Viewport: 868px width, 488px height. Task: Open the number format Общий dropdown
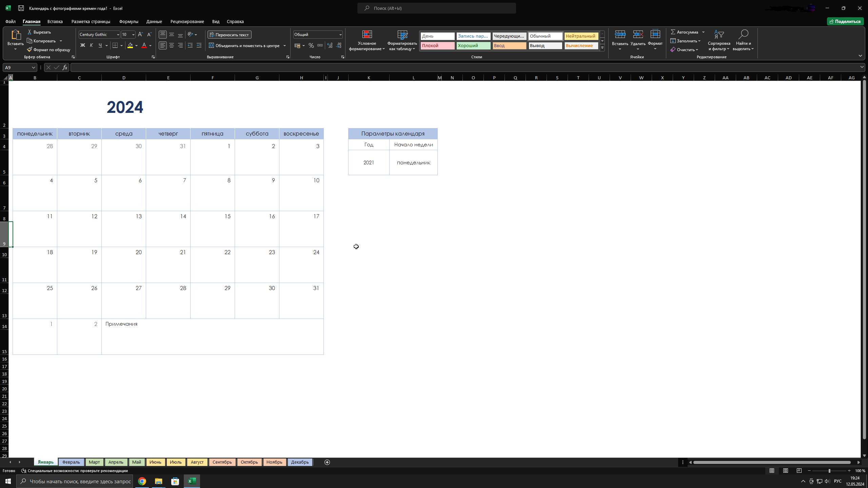(x=340, y=35)
